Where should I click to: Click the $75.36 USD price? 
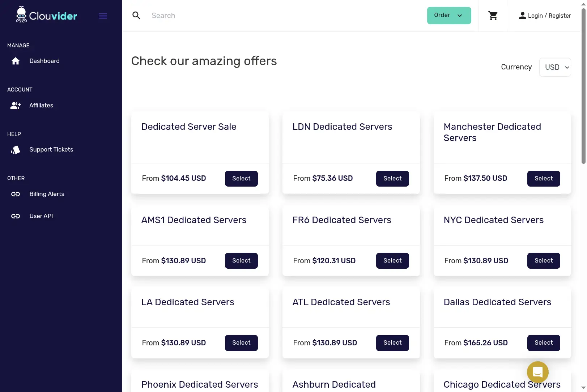pos(332,178)
